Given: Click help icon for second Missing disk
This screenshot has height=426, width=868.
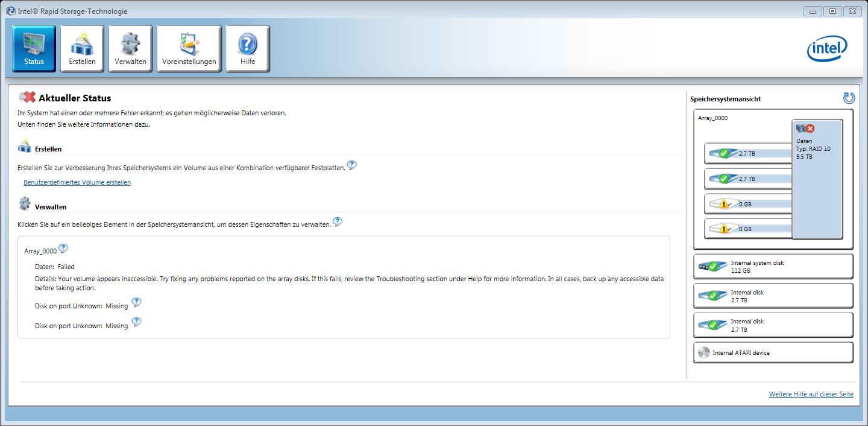Looking at the screenshot, I should pyautogui.click(x=136, y=322).
